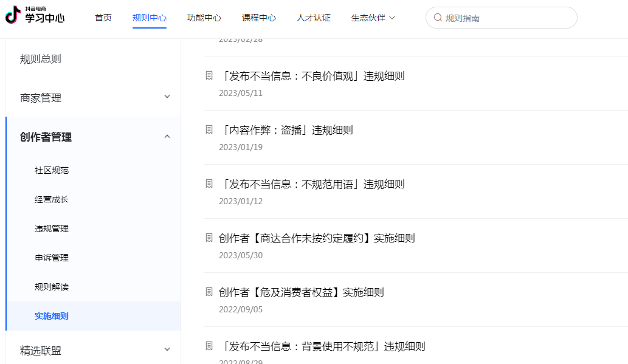Expand the 商家管理 sidebar section

167,97
